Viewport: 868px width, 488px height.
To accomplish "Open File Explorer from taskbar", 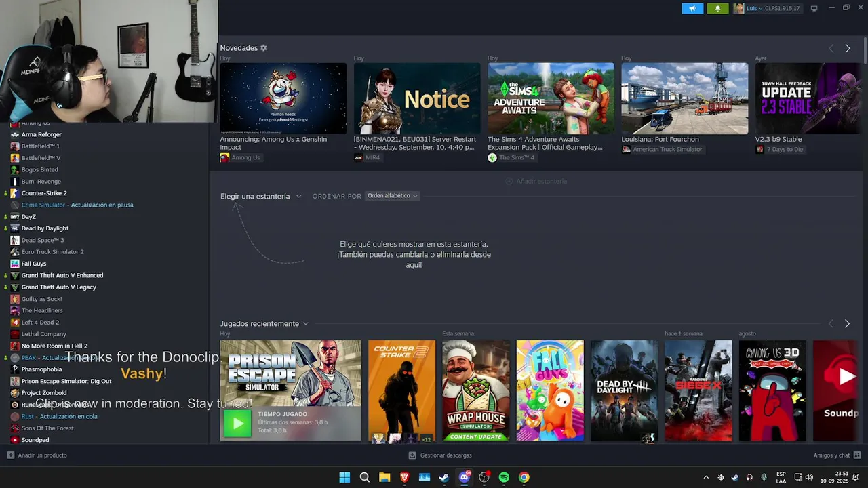I will click(384, 477).
